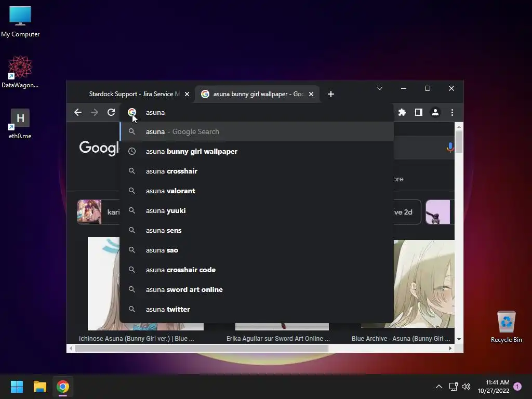Open the Chrome three-dot menu
Screen dimensions: 532x399
click(453, 112)
